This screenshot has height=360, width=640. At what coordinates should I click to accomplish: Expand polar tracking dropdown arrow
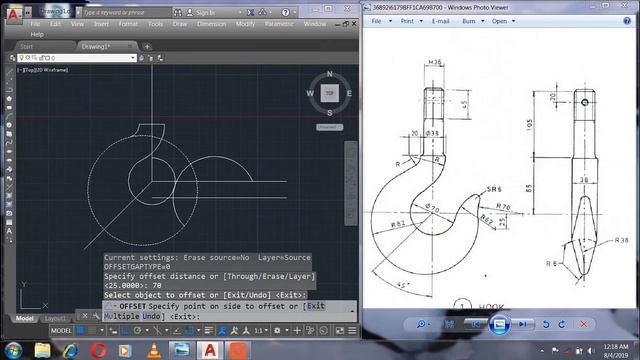point(147,331)
